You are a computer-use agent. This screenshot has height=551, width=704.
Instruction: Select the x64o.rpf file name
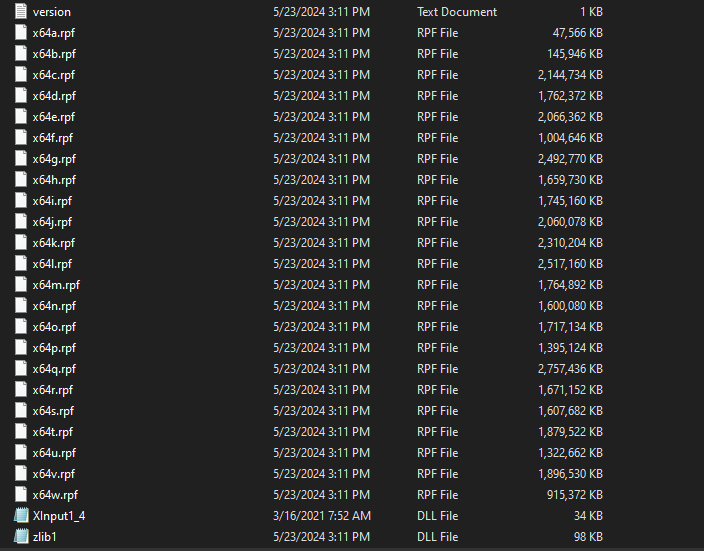point(54,327)
